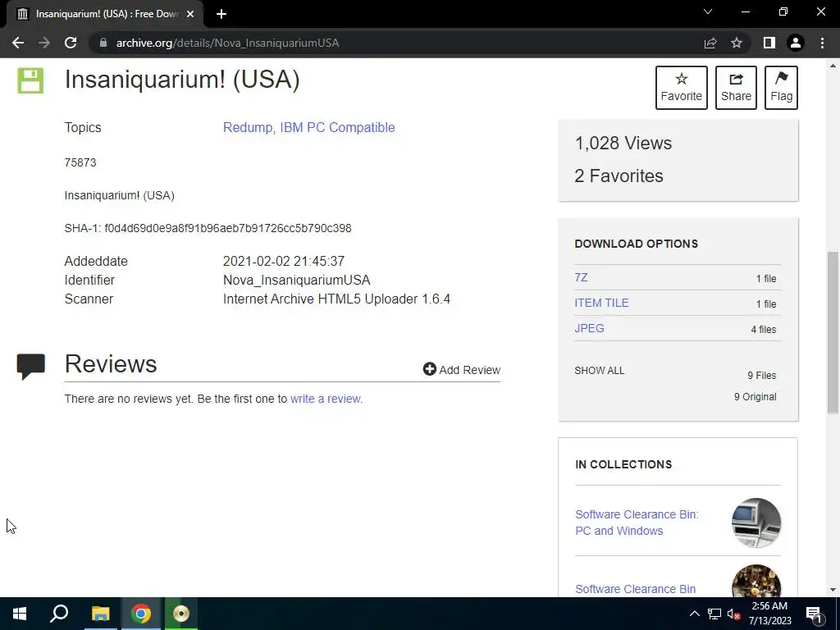Open Chrome three-dot menu
This screenshot has width=840, height=630.
pos(822,43)
